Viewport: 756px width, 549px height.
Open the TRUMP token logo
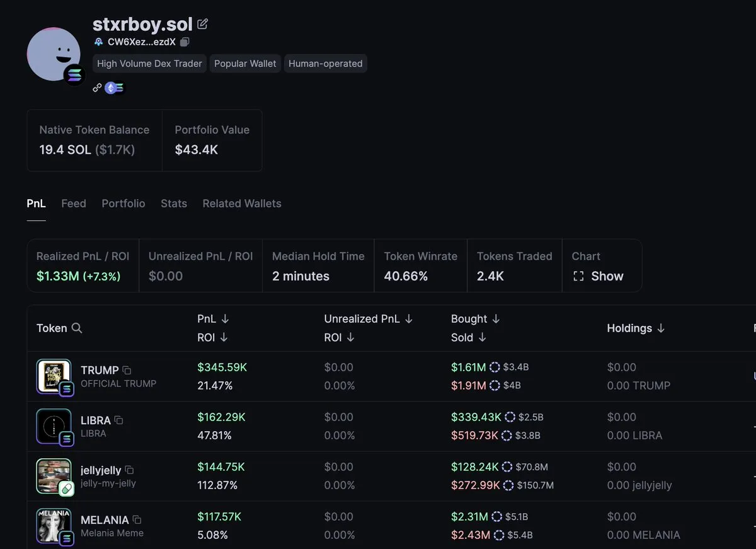[54, 377]
